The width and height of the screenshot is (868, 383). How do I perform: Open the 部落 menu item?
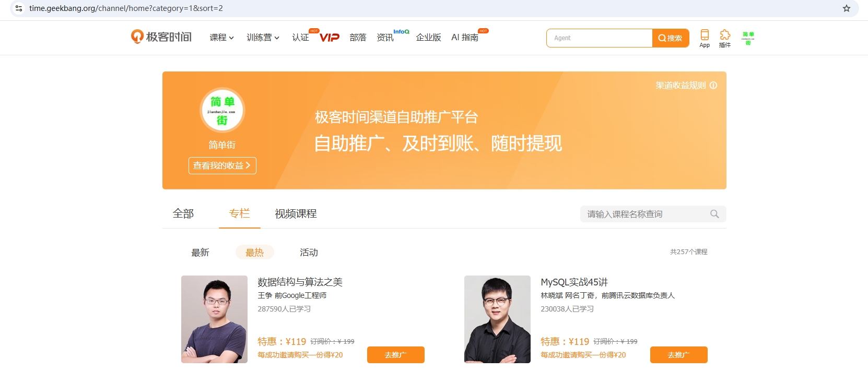[x=358, y=38]
